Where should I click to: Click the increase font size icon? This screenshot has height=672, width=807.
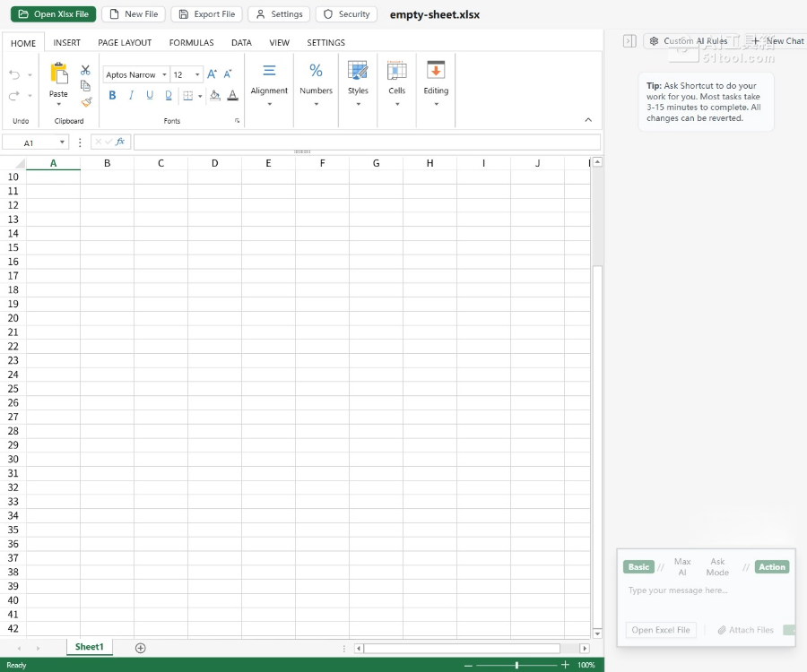[x=212, y=74]
